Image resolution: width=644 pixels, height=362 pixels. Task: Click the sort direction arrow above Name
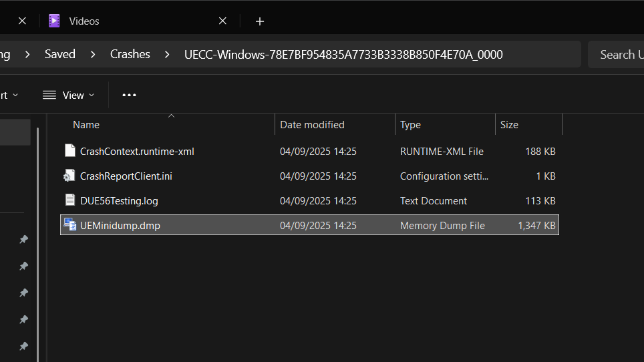pyautogui.click(x=171, y=116)
